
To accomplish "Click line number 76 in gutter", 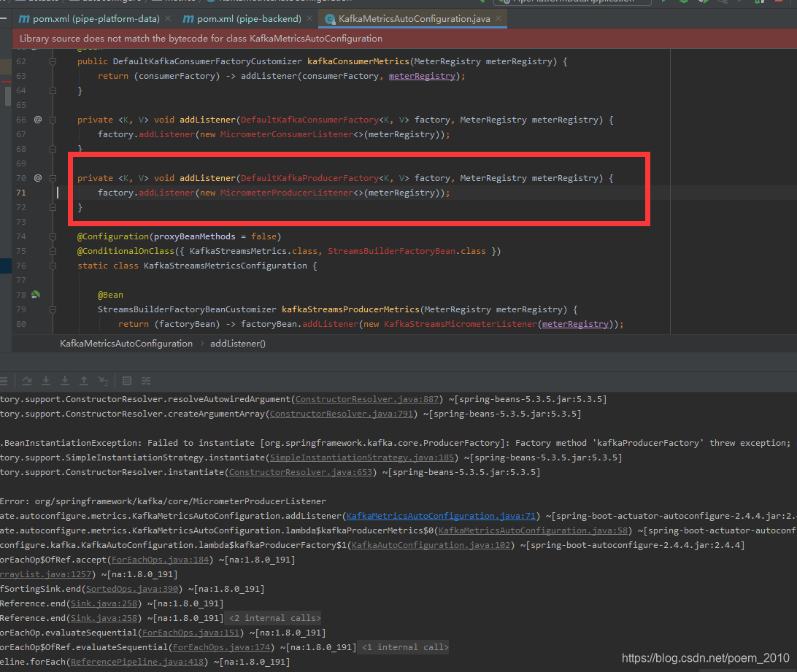I will point(21,266).
